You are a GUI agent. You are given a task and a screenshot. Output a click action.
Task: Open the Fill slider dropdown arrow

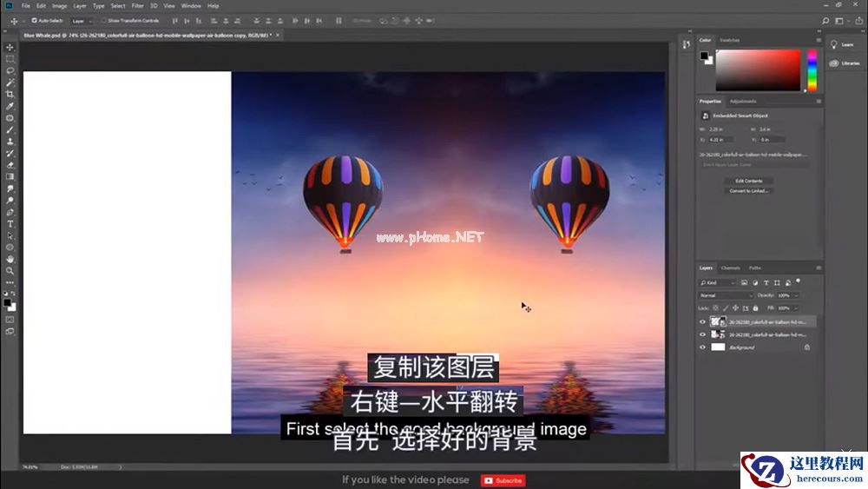click(x=796, y=308)
